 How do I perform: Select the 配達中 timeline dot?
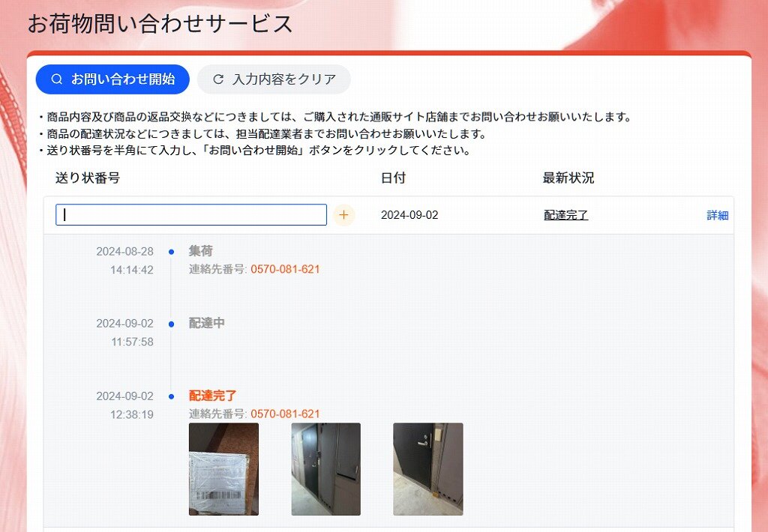point(172,324)
